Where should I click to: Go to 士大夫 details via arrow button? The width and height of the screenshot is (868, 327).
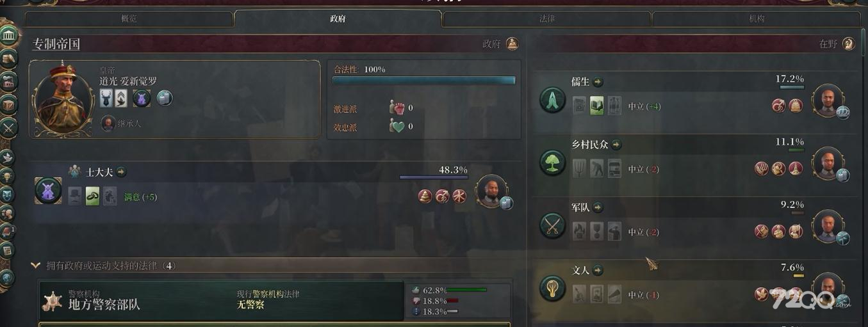pyautogui.click(x=121, y=171)
